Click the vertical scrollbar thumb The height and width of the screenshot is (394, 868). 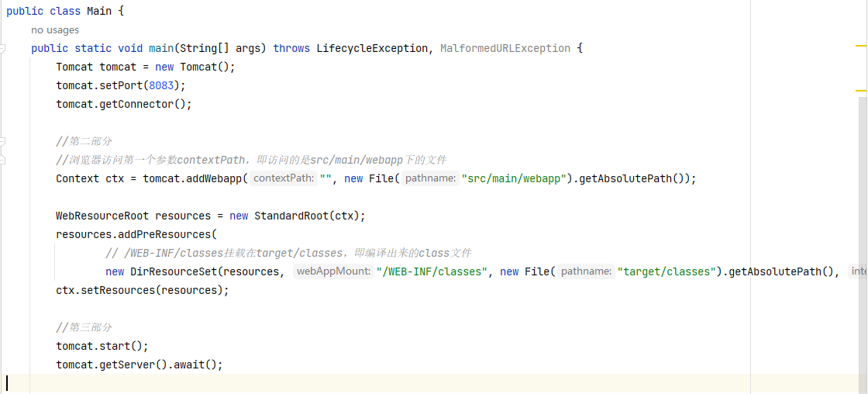[862, 233]
